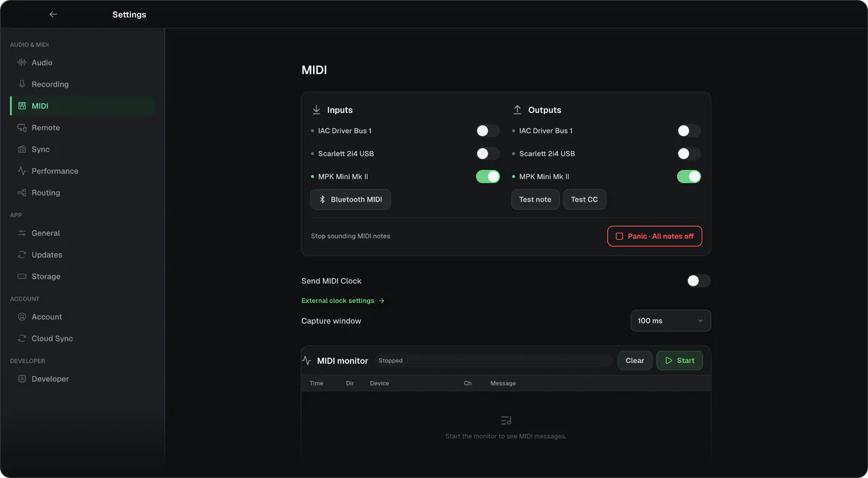This screenshot has height=478, width=868.
Task: Open External clock settings link
Action: point(343,301)
